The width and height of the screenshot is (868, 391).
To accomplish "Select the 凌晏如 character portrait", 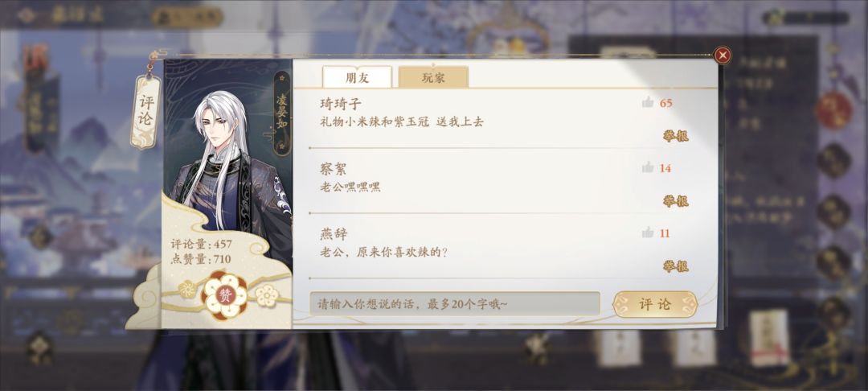I will 228,161.
